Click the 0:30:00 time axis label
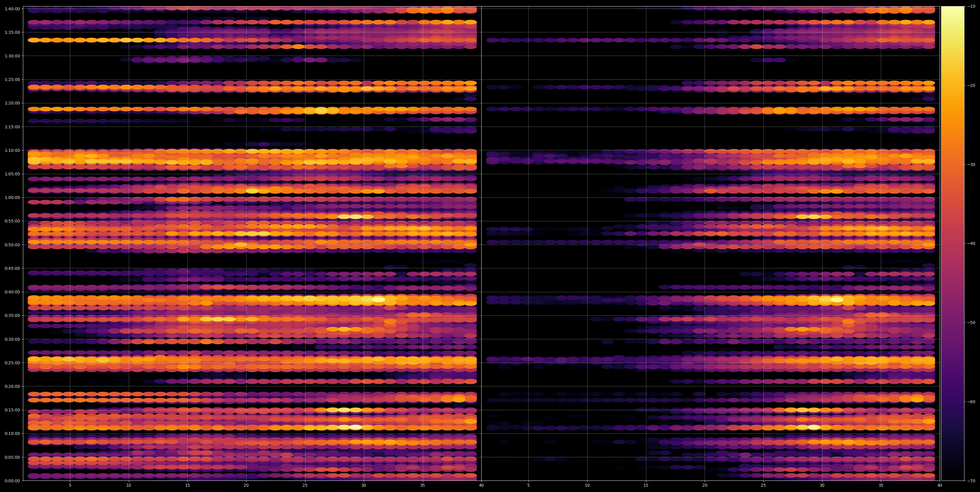 (12, 339)
